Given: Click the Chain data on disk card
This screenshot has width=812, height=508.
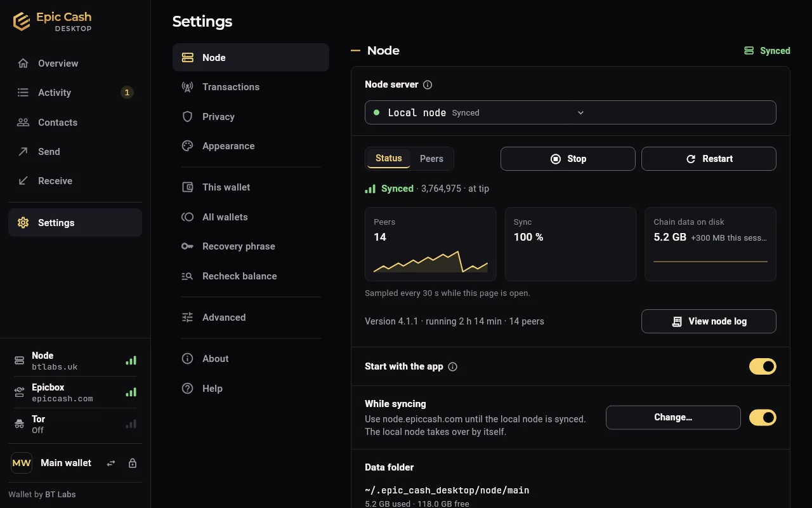Looking at the screenshot, I should click(x=710, y=244).
